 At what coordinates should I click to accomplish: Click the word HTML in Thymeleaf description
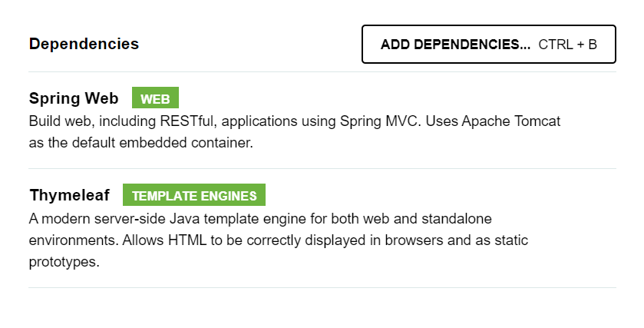tap(187, 240)
